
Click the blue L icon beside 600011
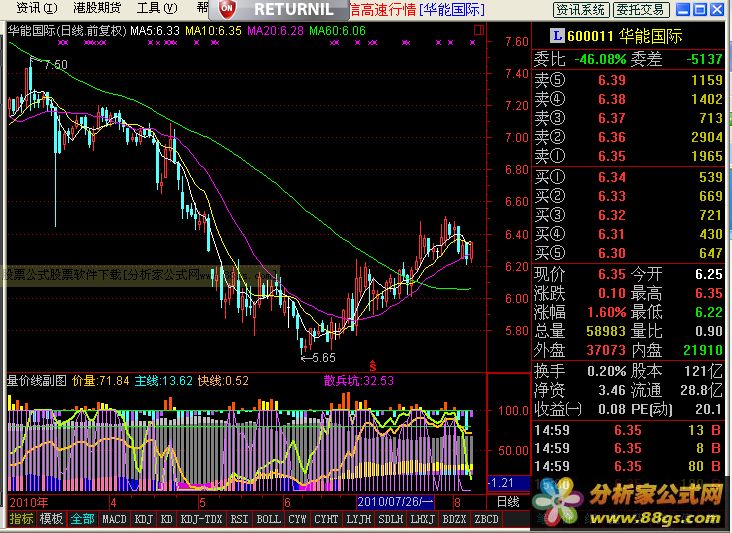click(557, 35)
